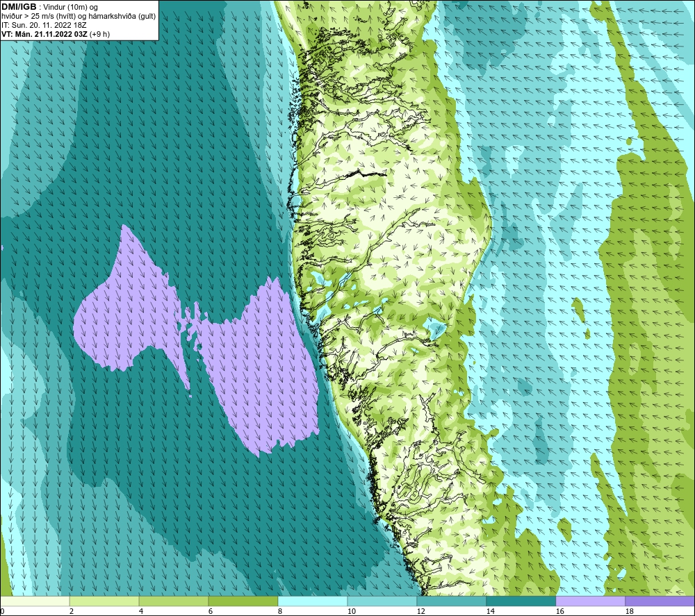Click the 'DMI/IGB' title text
This screenshot has width=695, height=616.
click(x=19, y=7)
